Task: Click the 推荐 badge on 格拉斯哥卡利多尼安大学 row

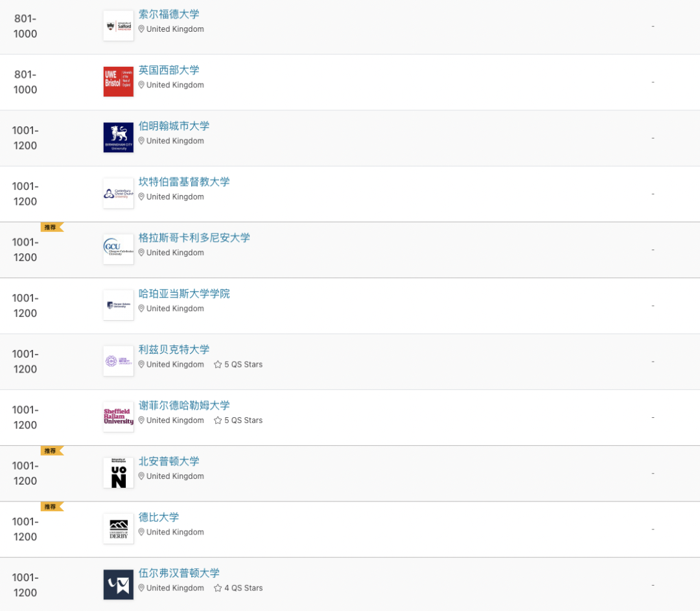Action: [x=52, y=227]
